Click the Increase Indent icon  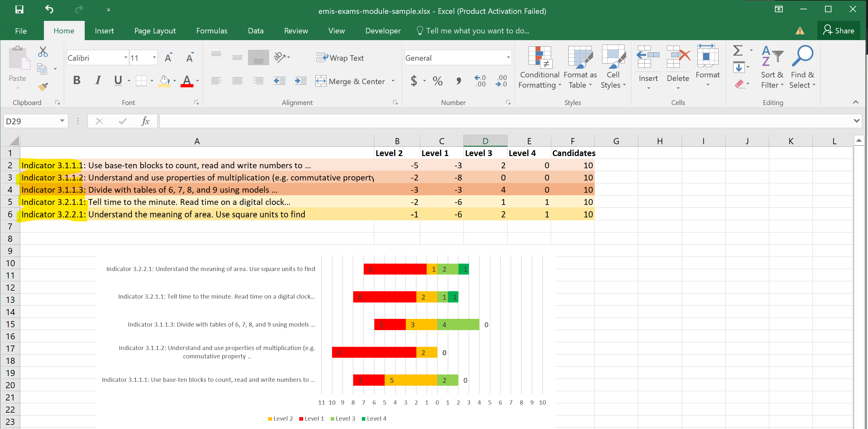(300, 81)
